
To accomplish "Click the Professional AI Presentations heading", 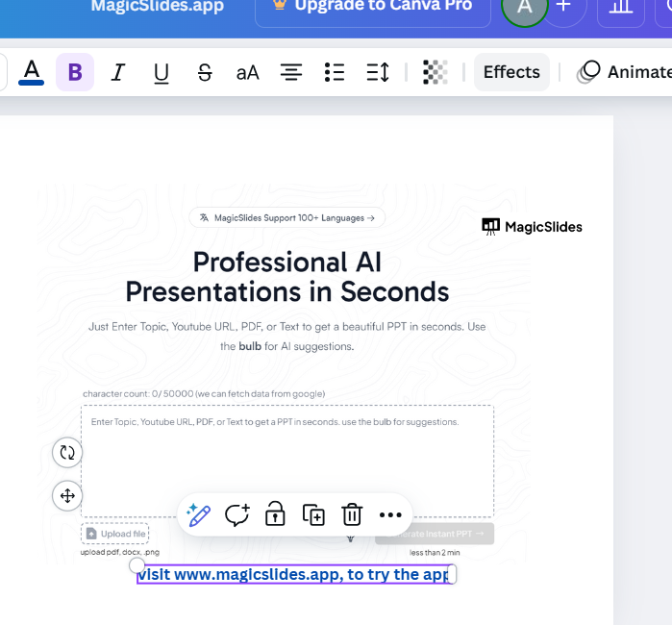I will 287,277.
